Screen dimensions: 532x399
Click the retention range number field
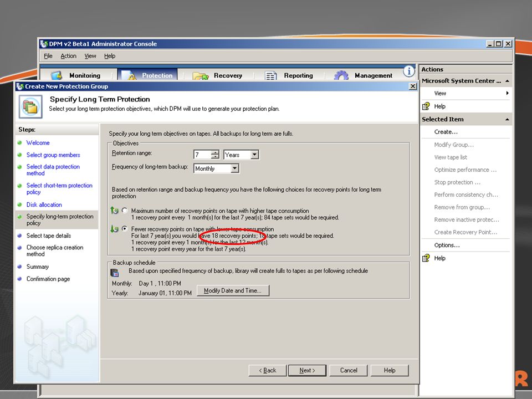(202, 155)
